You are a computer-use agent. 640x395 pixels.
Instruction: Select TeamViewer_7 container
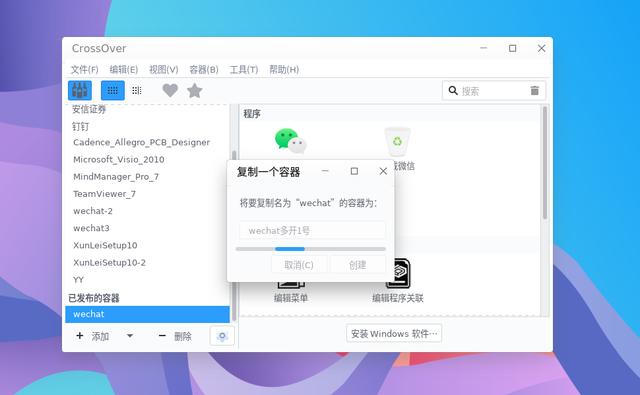[x=104, y=194]
